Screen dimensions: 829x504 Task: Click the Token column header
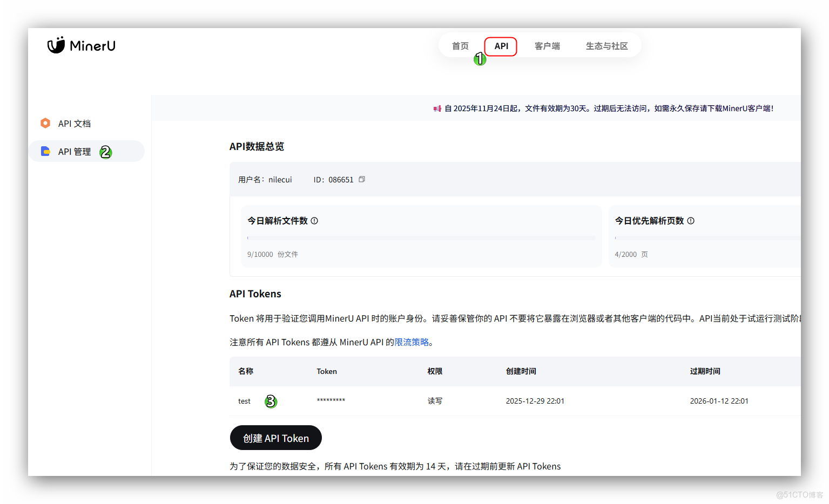coord(327,371)
